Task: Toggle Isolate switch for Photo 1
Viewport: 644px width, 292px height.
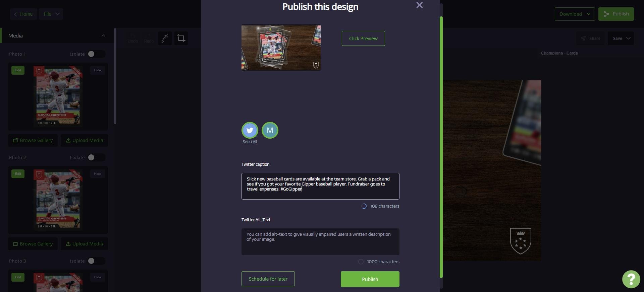Action: 96,54
